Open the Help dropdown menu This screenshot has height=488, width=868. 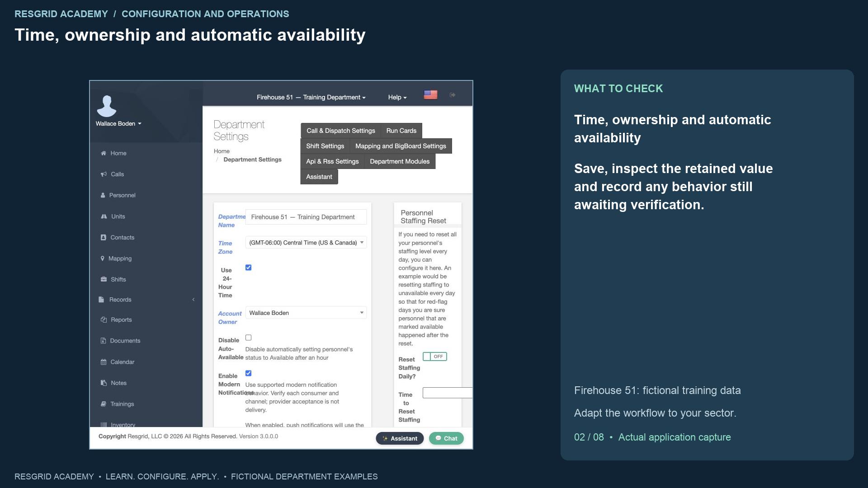click(x=397, y=97)
